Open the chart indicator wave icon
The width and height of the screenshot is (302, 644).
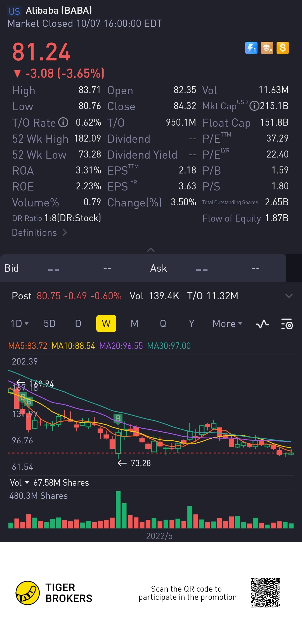click(262, 324)
